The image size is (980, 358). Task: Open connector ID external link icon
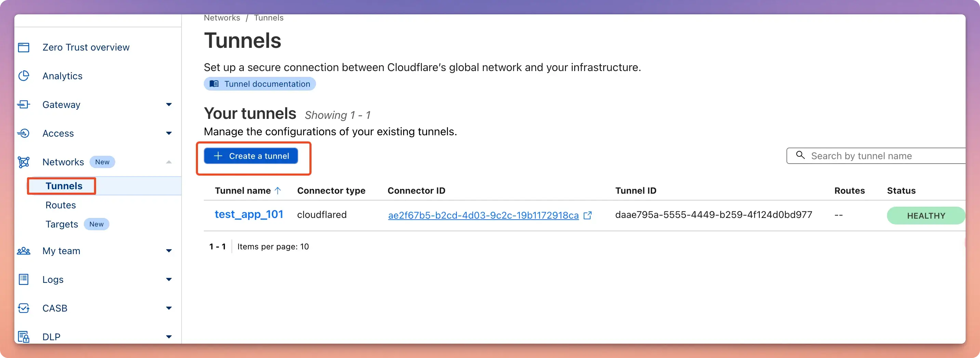tap(587, 216)
